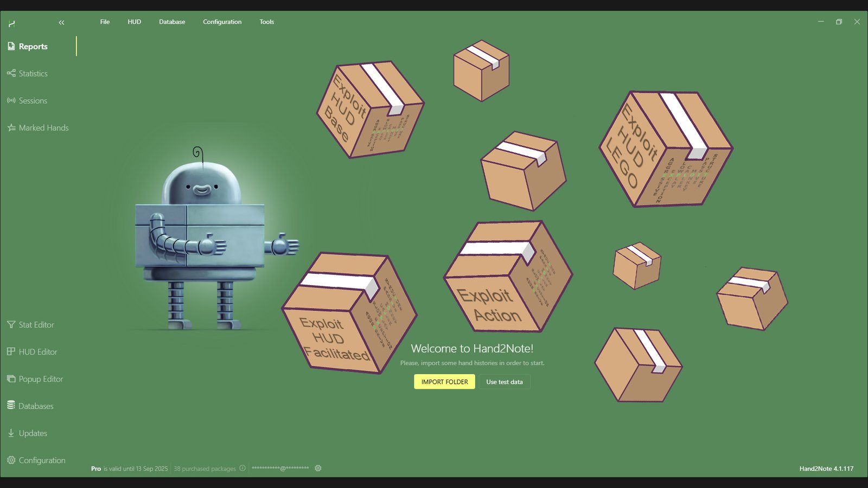Image resolution: width=868 pixels, height=488 pixels.
Task: Open the Tools menu
Action: pos(266,22)
